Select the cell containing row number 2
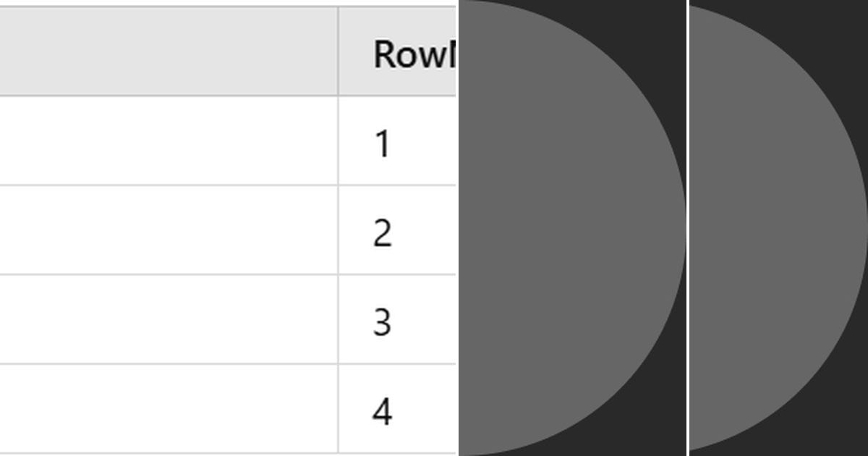868x456 pixels. [x=398, y=230]
